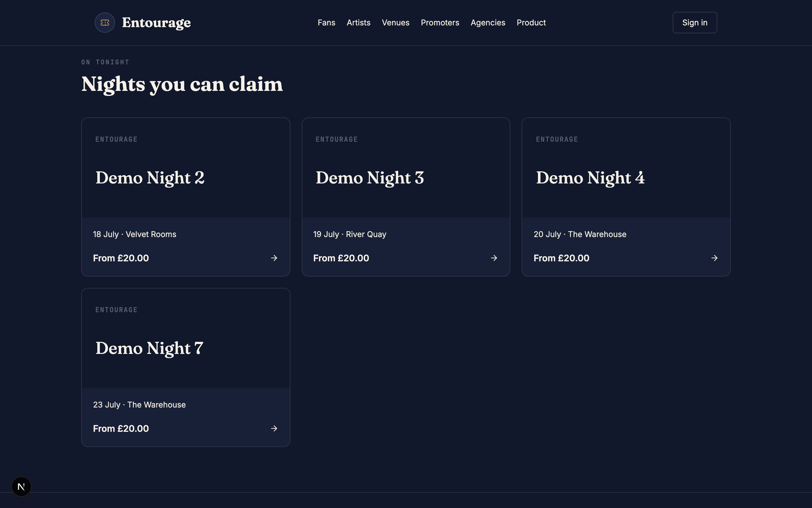Click 'From £20.00' on Demo Night 2 card
The image size is (812, 508).
coord(121,258)
